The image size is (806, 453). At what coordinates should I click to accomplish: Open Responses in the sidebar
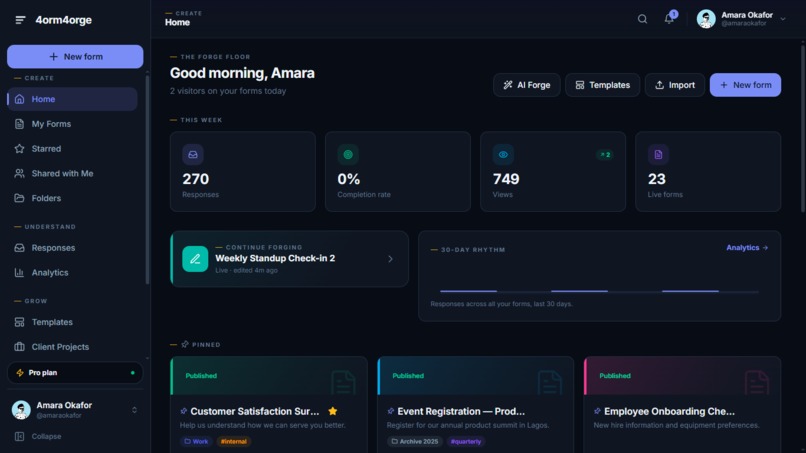72,248
